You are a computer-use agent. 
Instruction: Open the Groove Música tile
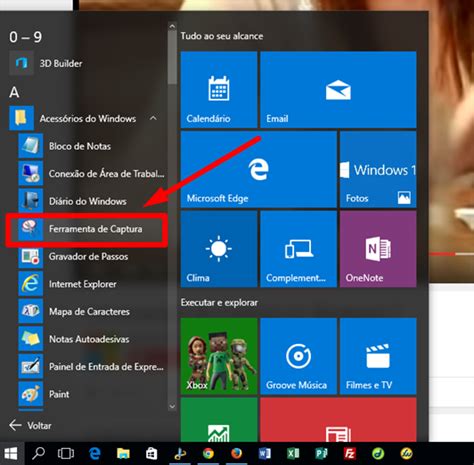coord(298,356)
